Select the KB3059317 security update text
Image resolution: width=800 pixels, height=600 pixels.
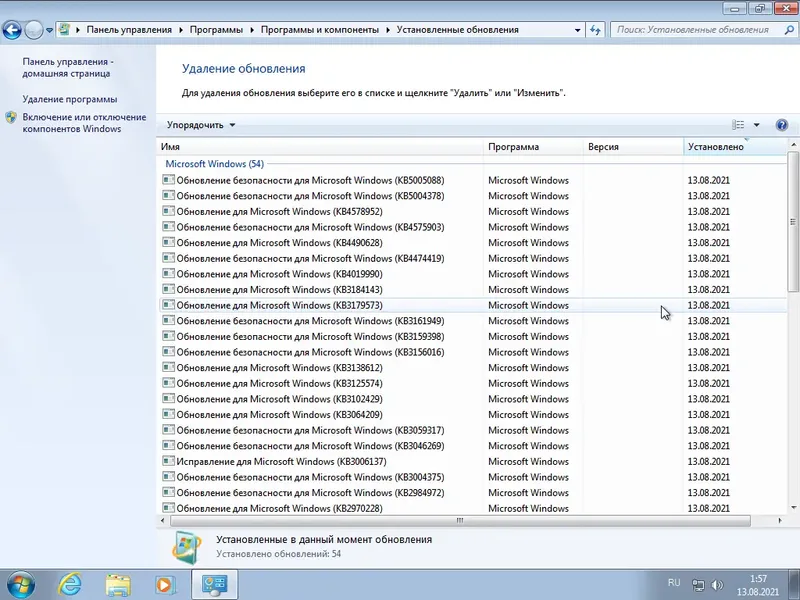click(x=310, y=431)
